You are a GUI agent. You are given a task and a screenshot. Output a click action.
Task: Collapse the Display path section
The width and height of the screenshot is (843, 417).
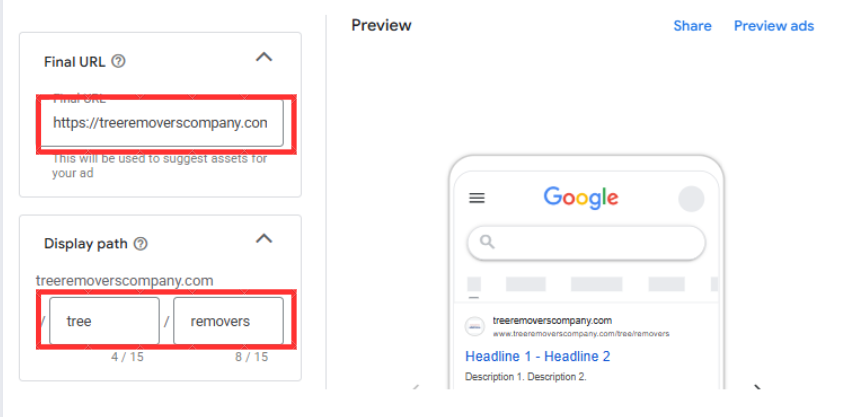point(263,239)
